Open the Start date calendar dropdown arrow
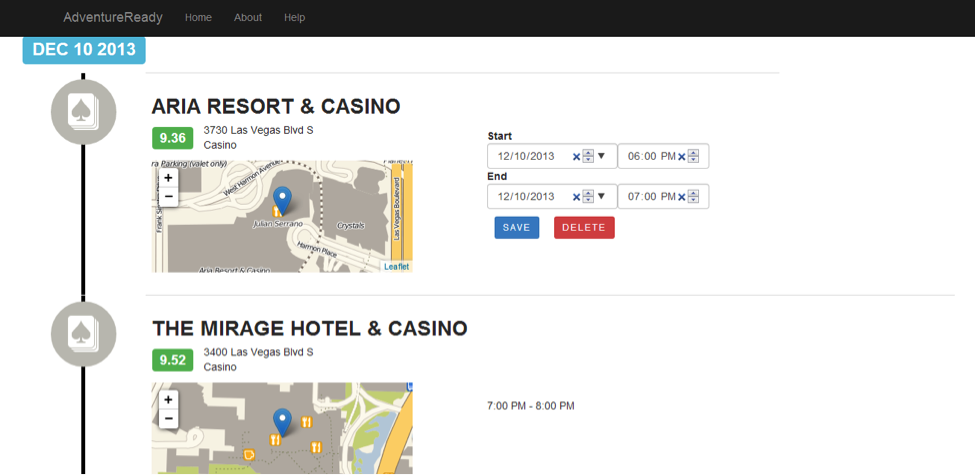The width and height of the screenshot is (975, 475). [601, 156]
